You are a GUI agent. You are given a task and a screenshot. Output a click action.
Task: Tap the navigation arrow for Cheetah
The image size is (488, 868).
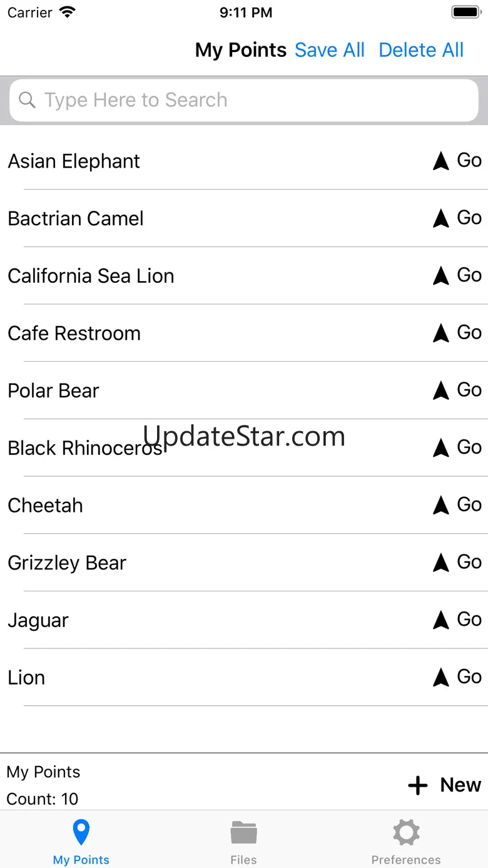point(441,505)
